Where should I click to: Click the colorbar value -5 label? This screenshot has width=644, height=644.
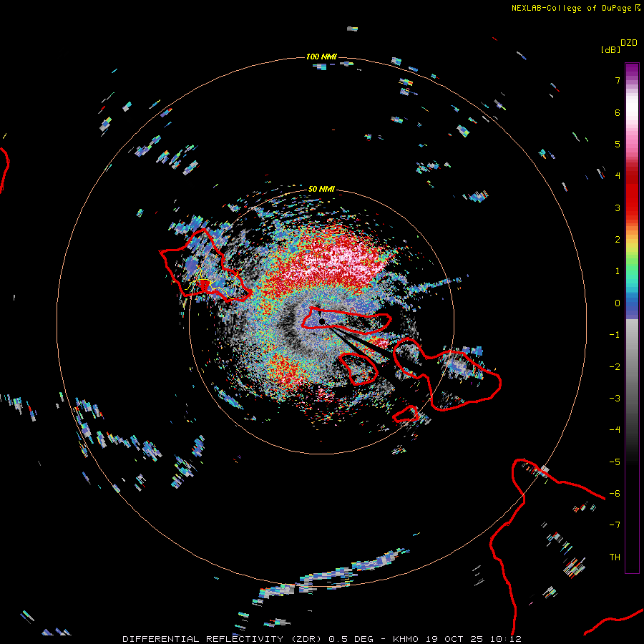[x=615, y=462]
